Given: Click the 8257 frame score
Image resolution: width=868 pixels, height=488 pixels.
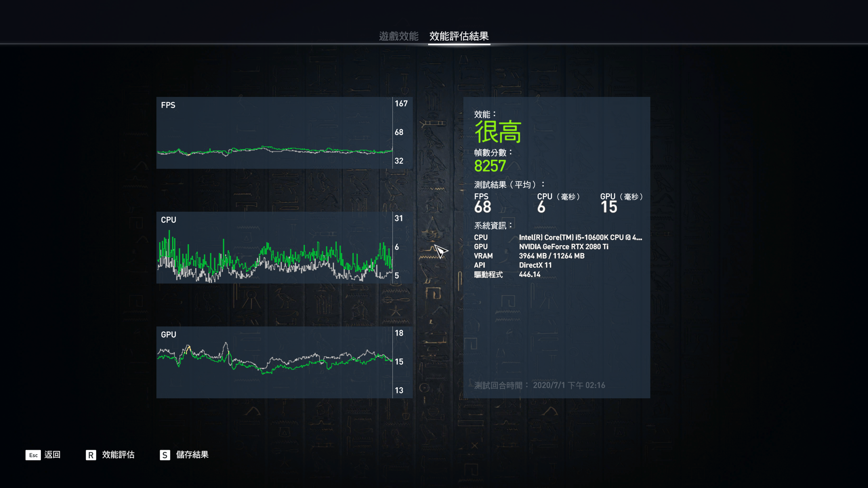Looking at the screenshot, I should click(x=490, y=166).
